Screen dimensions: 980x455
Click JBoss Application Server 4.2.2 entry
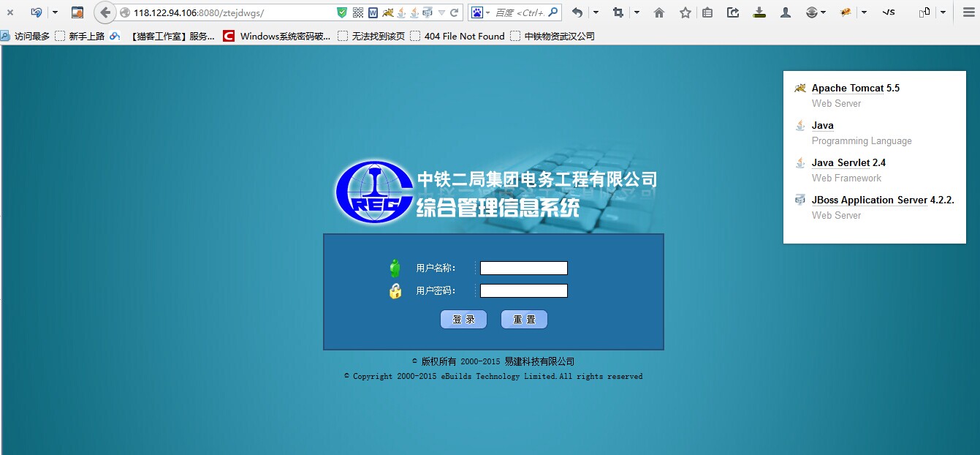pos(883,200)
